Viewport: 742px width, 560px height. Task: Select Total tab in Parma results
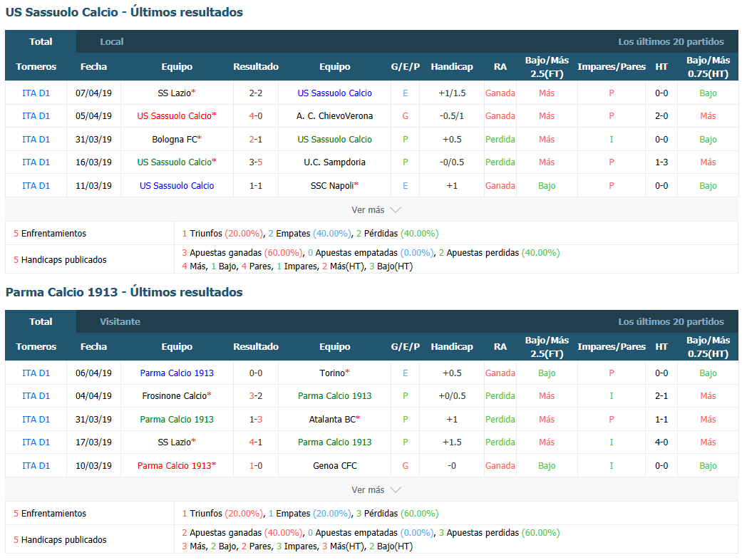point(41,321)
